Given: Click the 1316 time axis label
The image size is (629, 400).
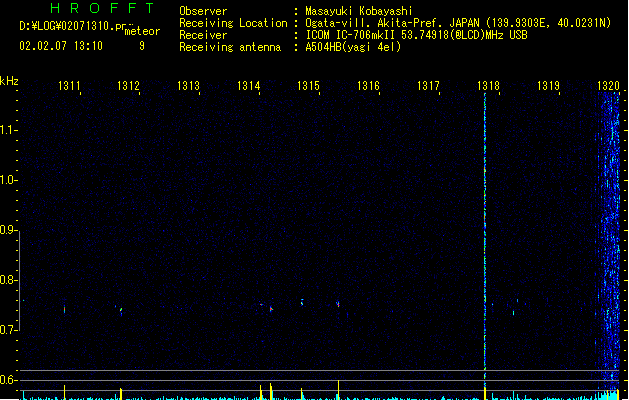Looking at the screenshot, I should pos(368,85).
